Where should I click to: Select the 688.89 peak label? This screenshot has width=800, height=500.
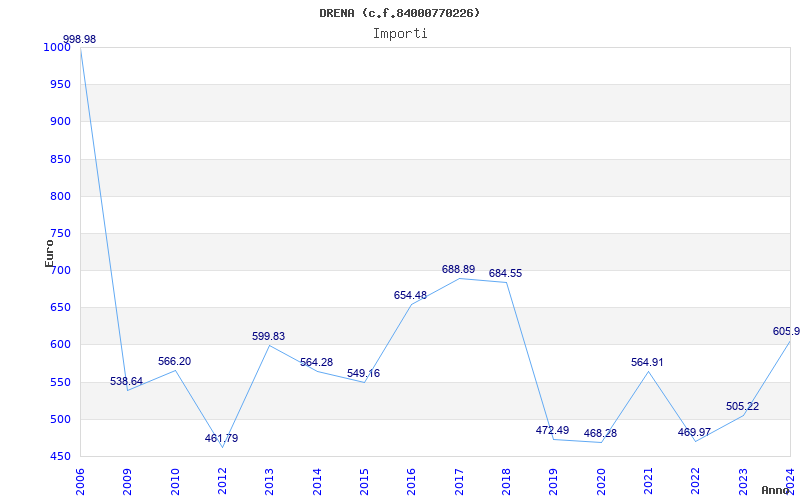[x=458, y=269]
